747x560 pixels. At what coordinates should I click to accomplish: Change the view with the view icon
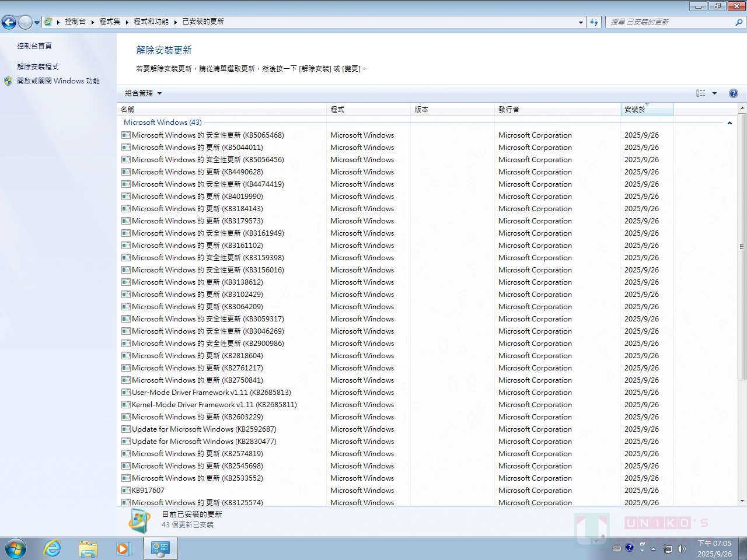tap(701, 93)
